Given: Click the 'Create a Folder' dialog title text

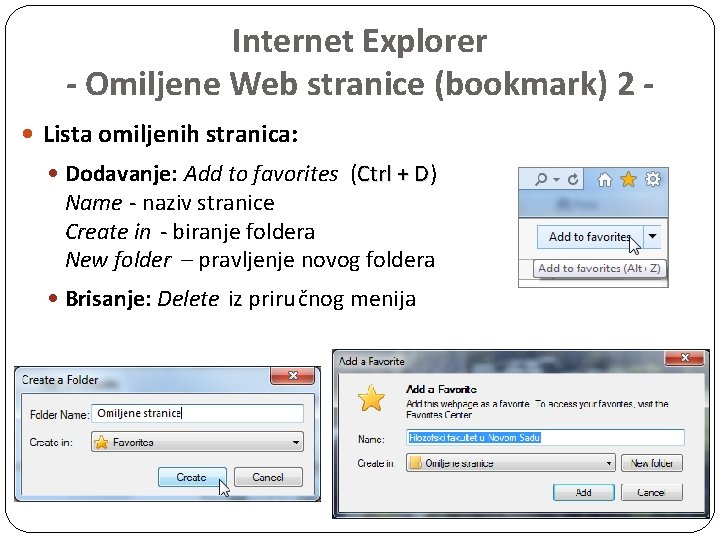Looking at the screenshot, I should [60, 380].
